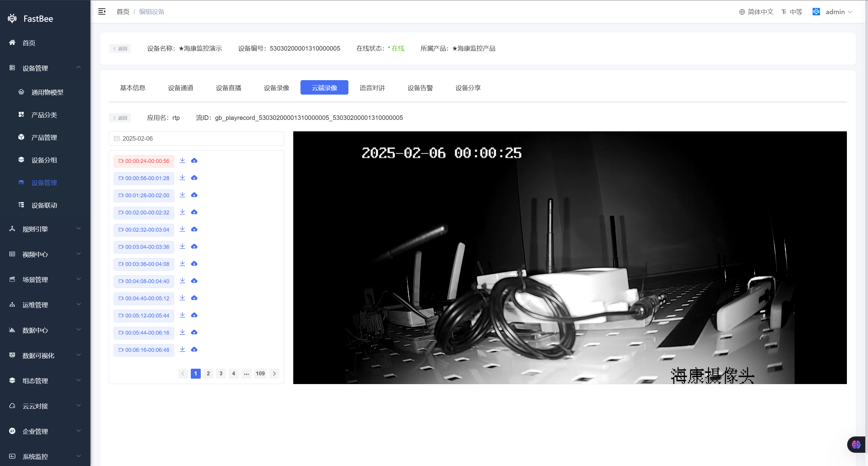Open the admin avatar icon

point(816,12)
